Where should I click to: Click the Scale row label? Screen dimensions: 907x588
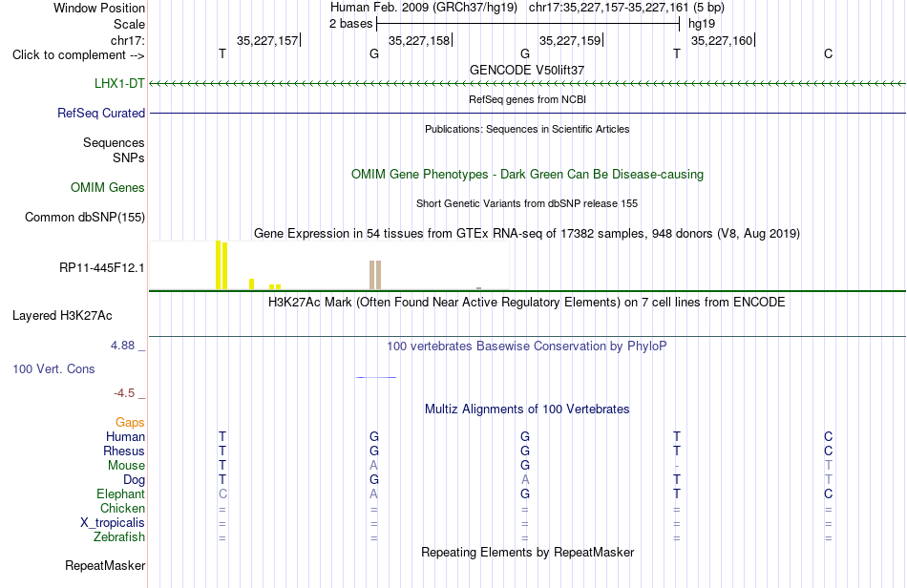(129, 24)
